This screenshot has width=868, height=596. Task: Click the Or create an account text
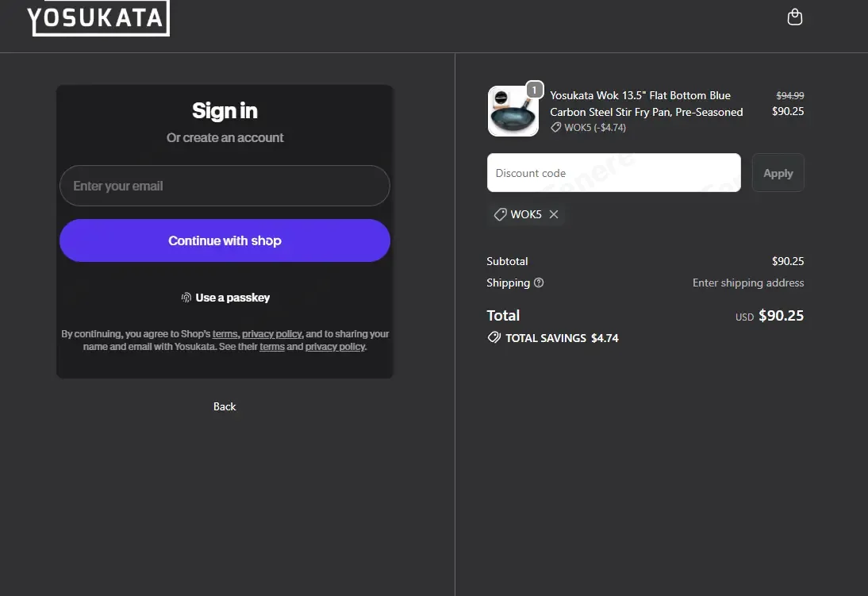point(225,137)
